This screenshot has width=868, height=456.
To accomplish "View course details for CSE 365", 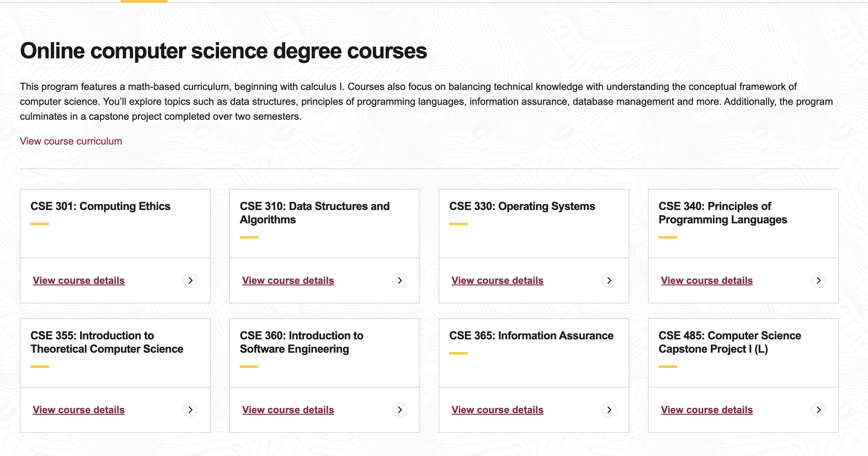I will pos(497,410).
